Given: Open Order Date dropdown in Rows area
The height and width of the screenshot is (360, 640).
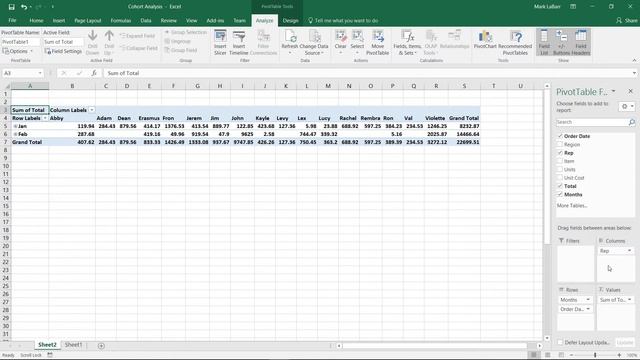Looking at the screenshot, I should click(588, 309).
